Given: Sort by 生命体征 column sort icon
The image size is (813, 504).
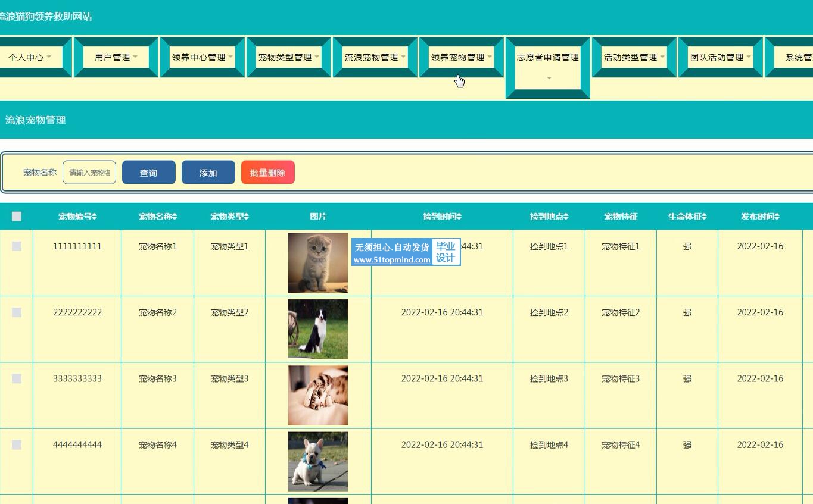Looking at the screenshot, I should [704, 217].
